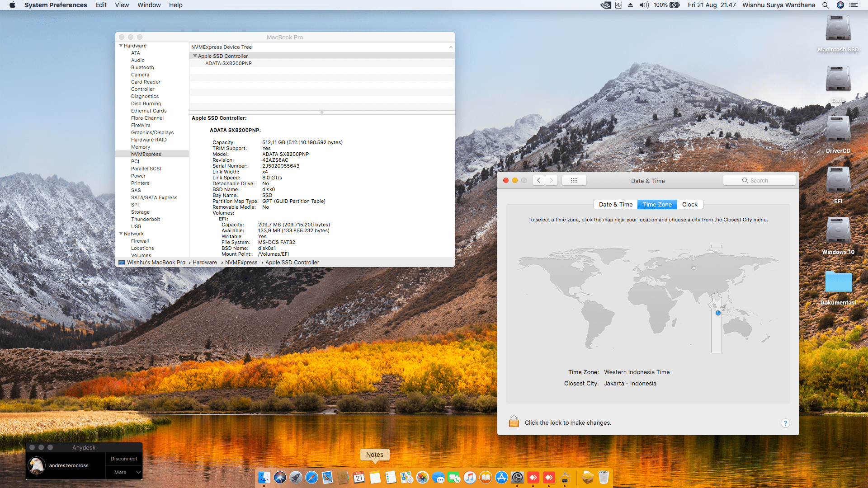Click the Search field in Date & Time

(x=759, y=180)
